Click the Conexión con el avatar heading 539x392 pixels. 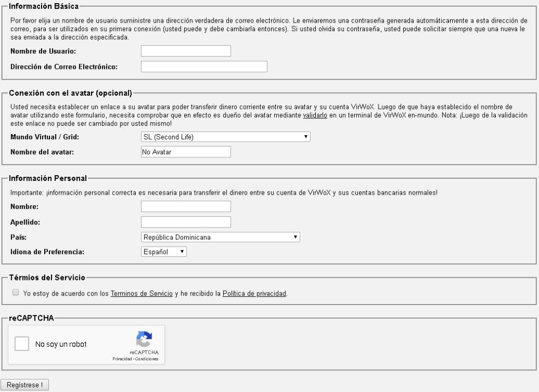click(70, 93)
